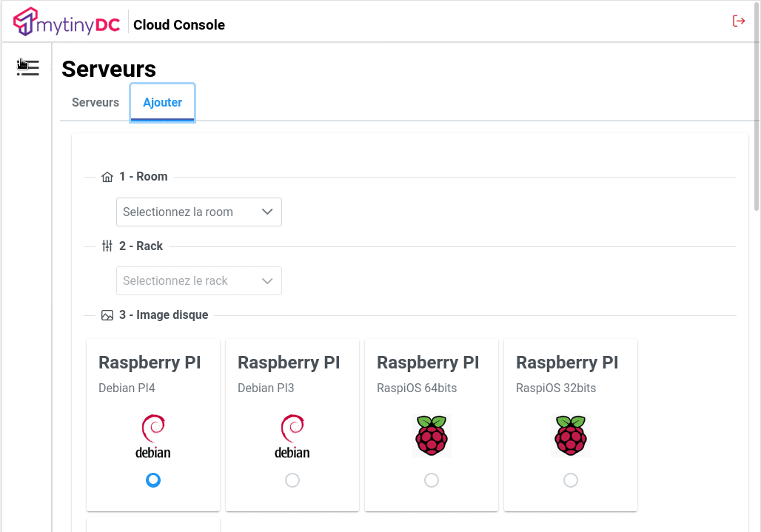The height and width of the screenshot is (532, 761).
Task: Click Debian logo on Debian PI4 card
Action: (x=153, y=436)
